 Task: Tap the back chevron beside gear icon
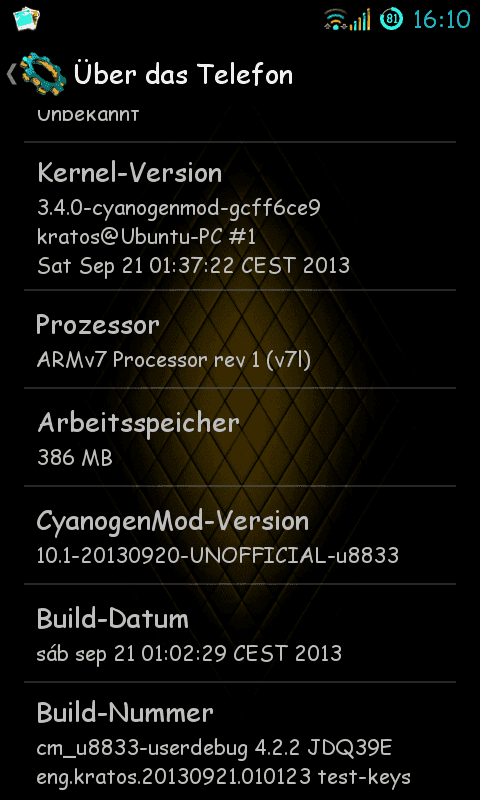coord(11,74)
